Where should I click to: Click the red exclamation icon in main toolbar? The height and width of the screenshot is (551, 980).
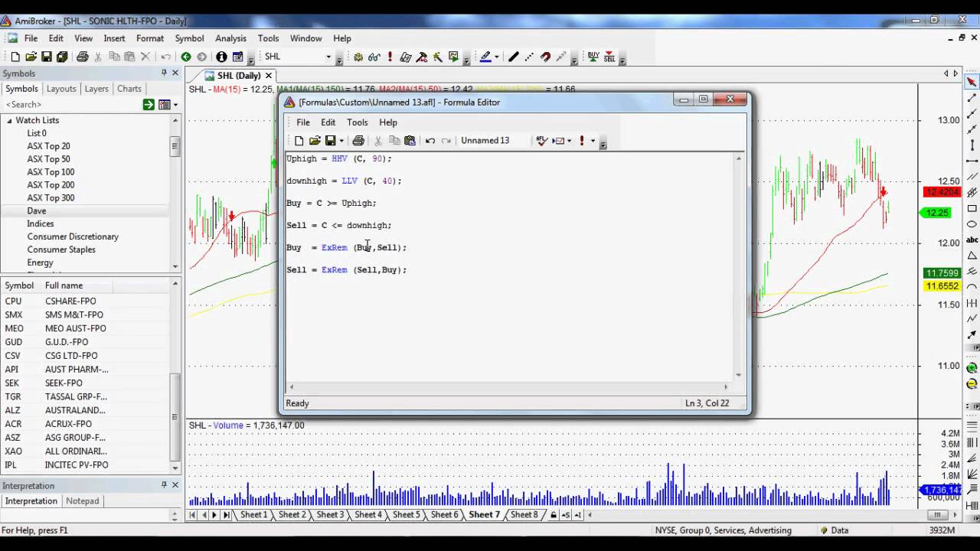coord(390,57)
